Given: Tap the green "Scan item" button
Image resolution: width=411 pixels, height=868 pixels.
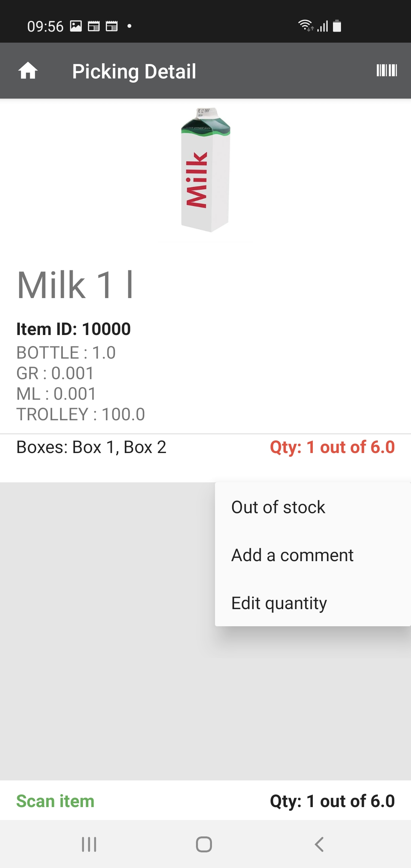Looking at the screenshot, I should (55, 801).
